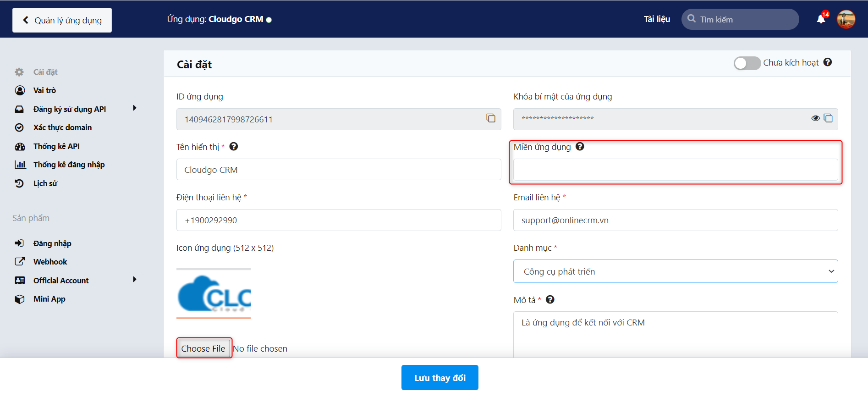Viewport: 868px width, 397px height.
Task: Click the Miền ứng dụng input field
Action: point(676,170)
